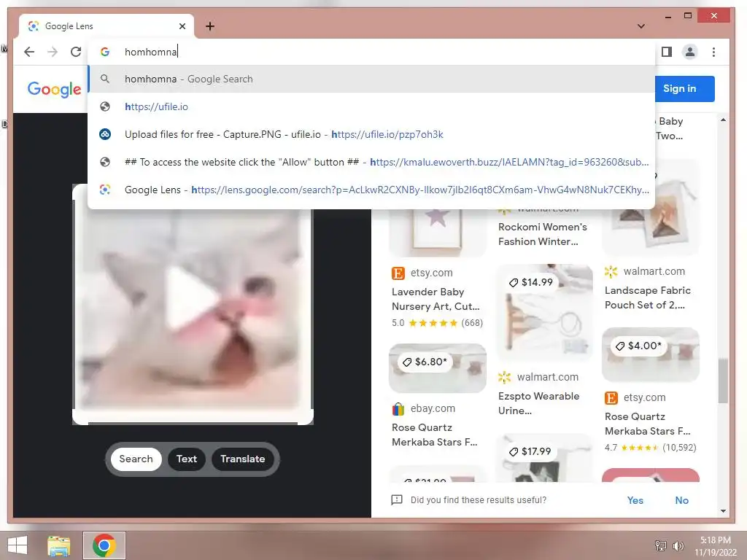Choose the 'homhomna - Google Search' suggestion
This screenshot has width=747, height=560.
(371, 79)
